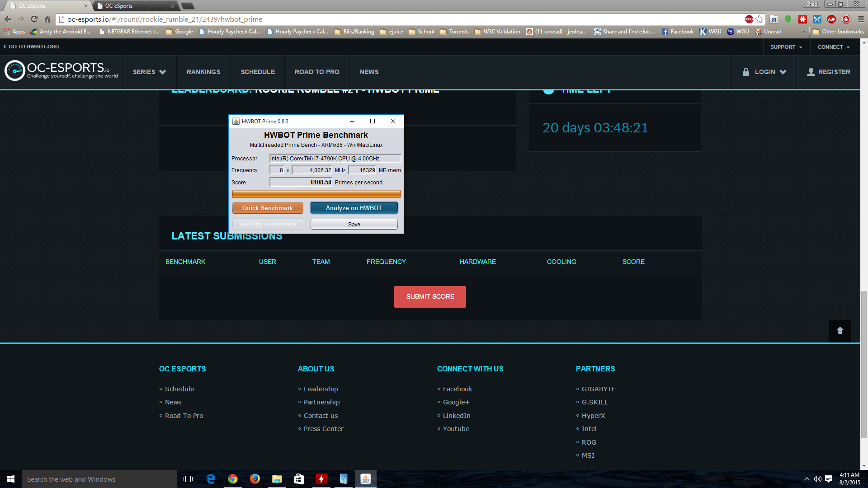
Task: Open the Road To Pro footer link
Action: point(184,416)
